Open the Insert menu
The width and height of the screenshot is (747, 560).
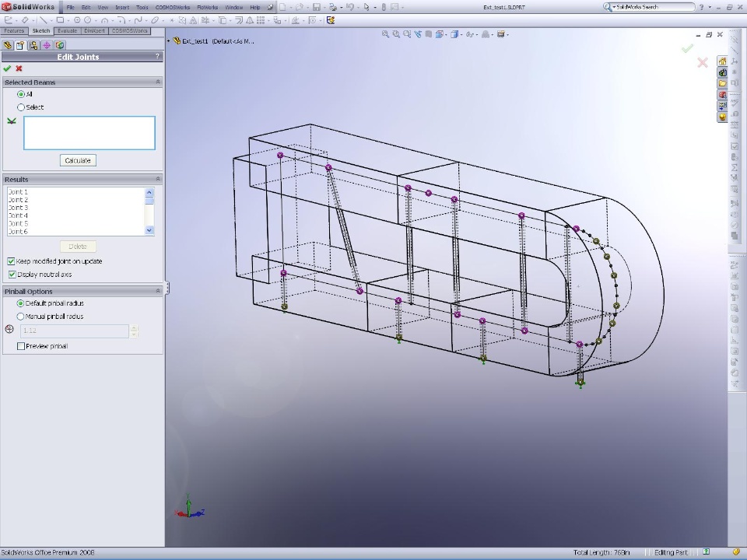pos(122,8)
